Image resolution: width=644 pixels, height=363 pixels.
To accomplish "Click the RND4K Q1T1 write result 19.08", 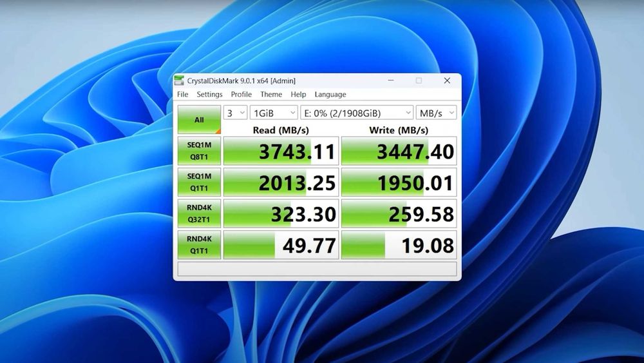I will (399, 244).
